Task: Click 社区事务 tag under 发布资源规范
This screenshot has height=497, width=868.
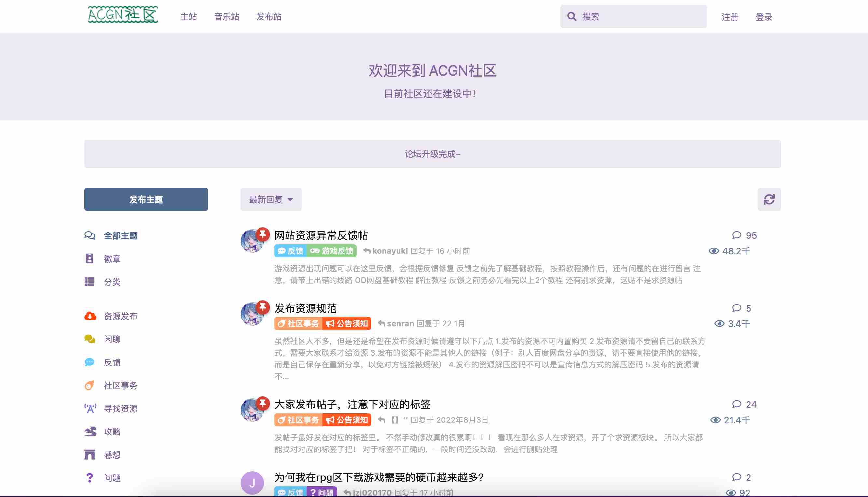Action: pyautogui.click(x=298, y=324)
